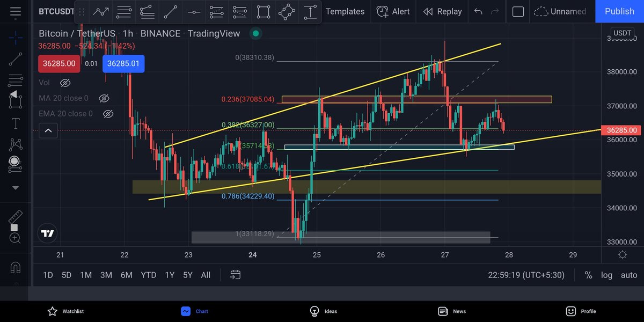Toggle auto scale mode

[628, 275]
